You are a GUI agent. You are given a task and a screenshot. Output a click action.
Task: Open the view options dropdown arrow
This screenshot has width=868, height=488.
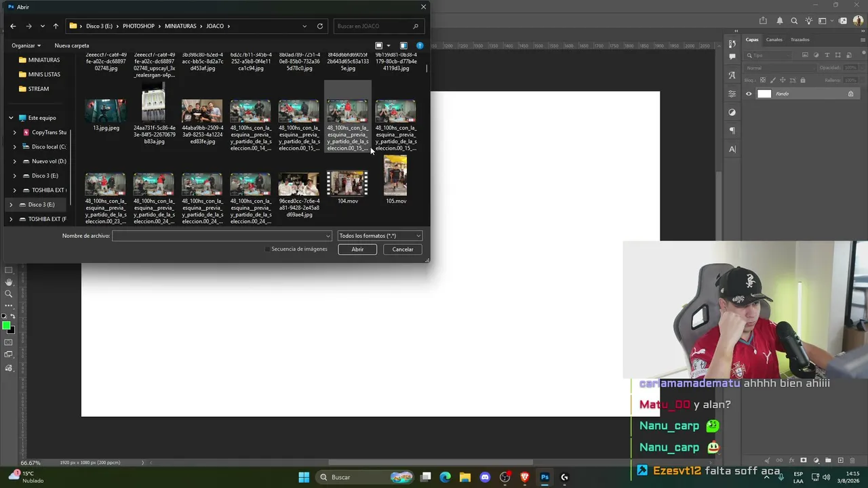389,45
